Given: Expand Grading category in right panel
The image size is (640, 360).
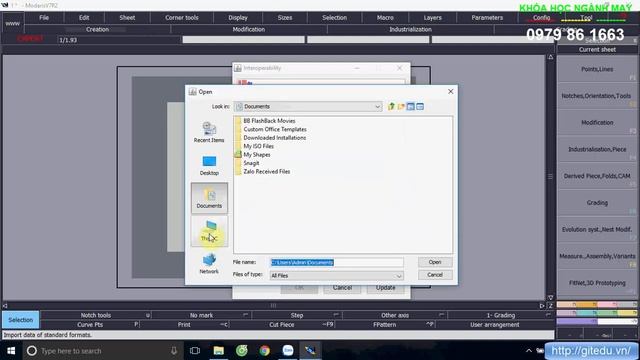Looking at the screenshot, I should (x=597, y=202).
